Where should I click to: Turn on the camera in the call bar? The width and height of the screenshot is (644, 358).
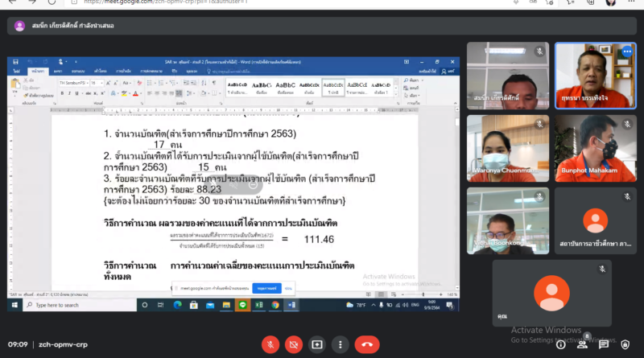(x=294, y=344)
